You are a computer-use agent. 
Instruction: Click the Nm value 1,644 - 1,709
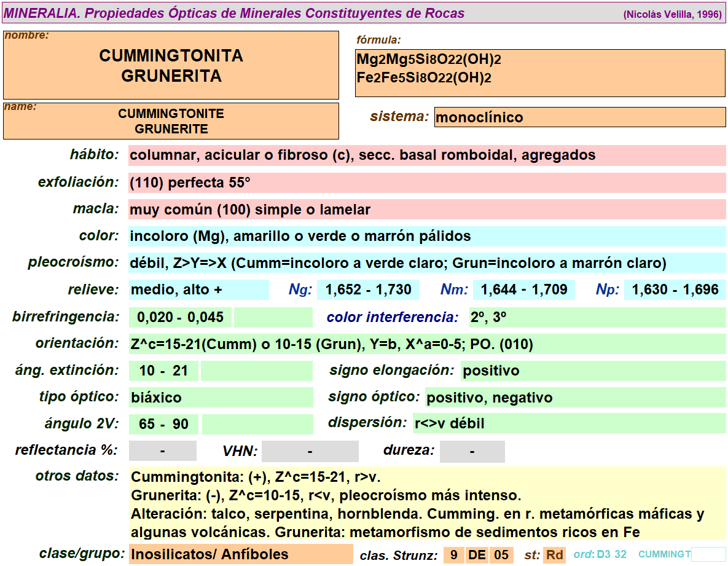point(524,290)
